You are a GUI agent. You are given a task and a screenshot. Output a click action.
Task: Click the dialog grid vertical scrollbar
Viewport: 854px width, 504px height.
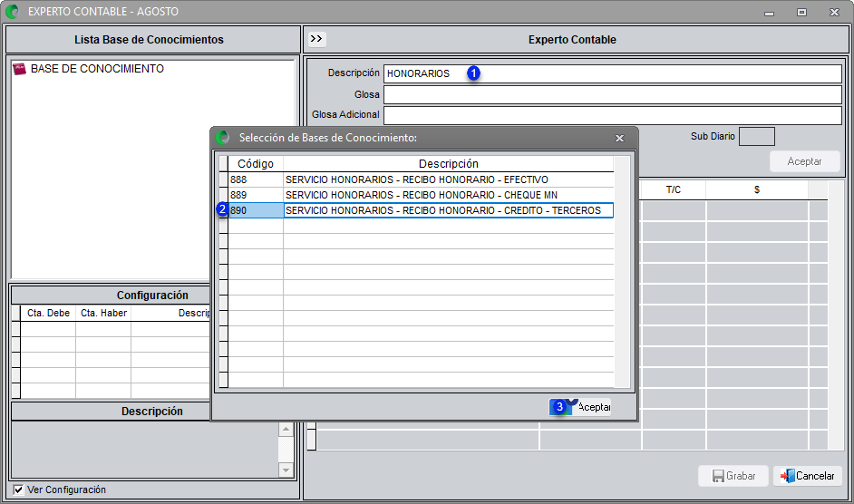(622, 272)
